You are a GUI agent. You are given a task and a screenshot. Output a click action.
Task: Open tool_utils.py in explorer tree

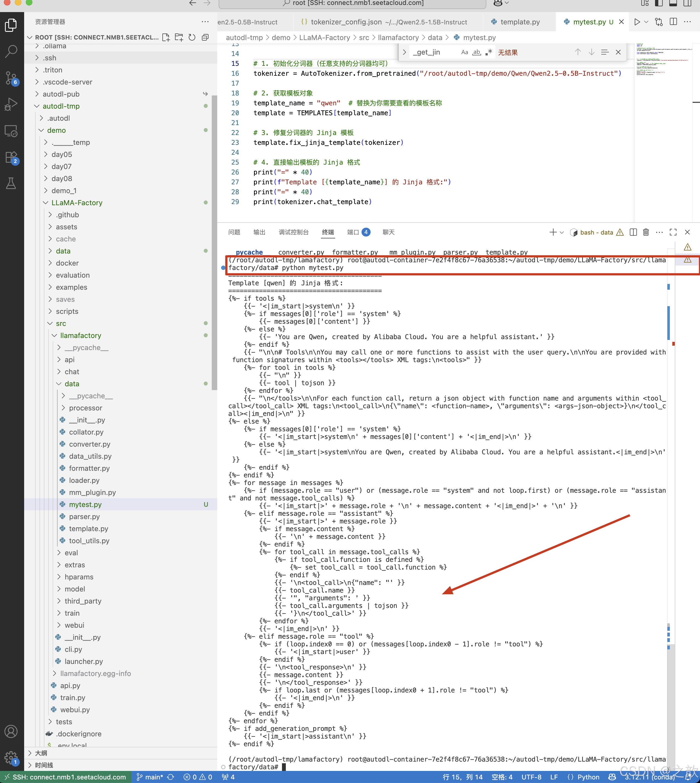[x=120, y=540]
